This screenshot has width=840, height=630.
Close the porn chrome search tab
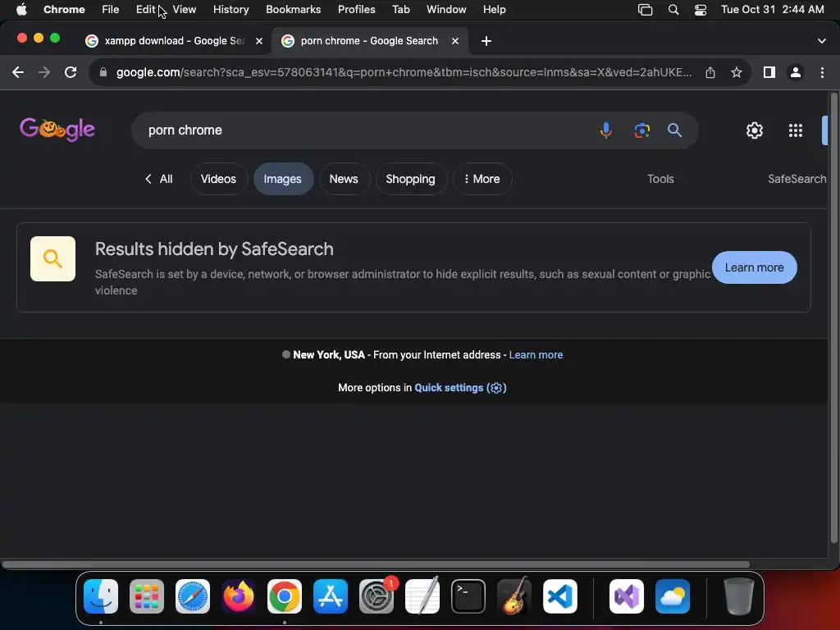(x=455, y=41)
